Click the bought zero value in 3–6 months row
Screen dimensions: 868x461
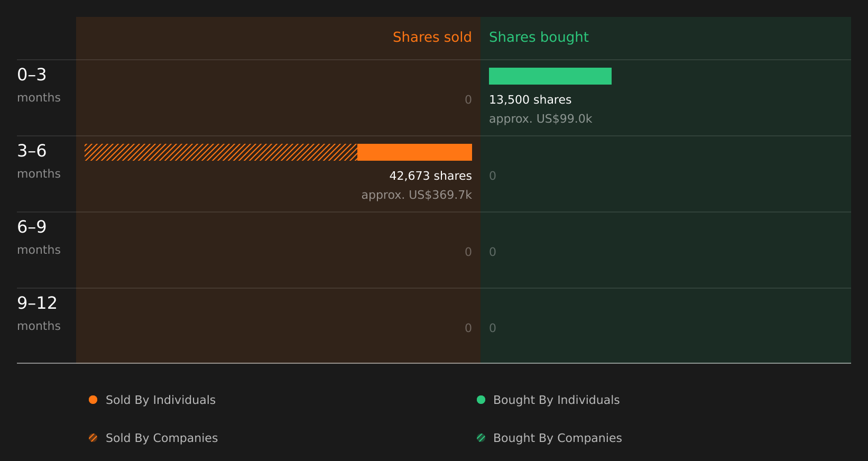pos(493,176)
